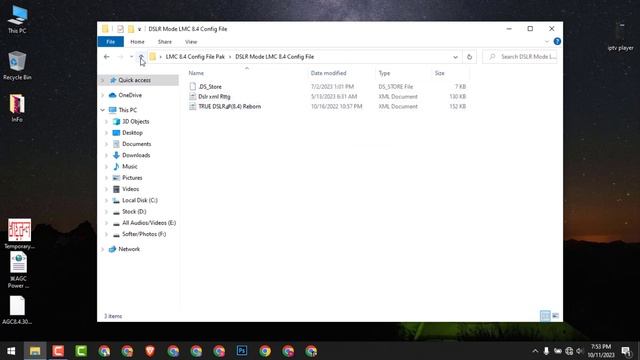Click the .DS_Store file icon
Image resolution: width=640 pixels, height=360 pixels.
coord(193,87)
